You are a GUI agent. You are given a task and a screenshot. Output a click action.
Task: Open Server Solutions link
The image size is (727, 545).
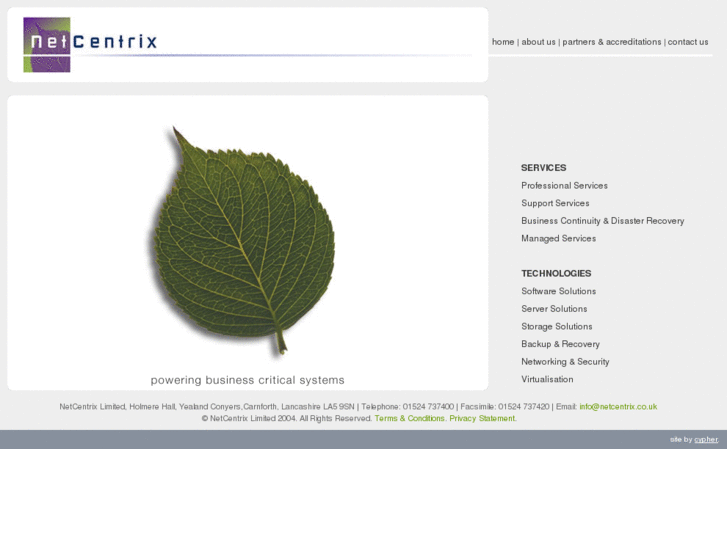coord(554,309)
